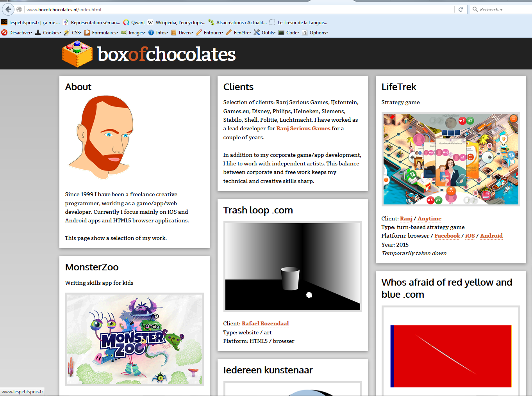This screenshot has height=396, width=532.
Task: Open the Facebook platform link for LifeTrek
Action: pyautogui.click(x=447, y=236)
